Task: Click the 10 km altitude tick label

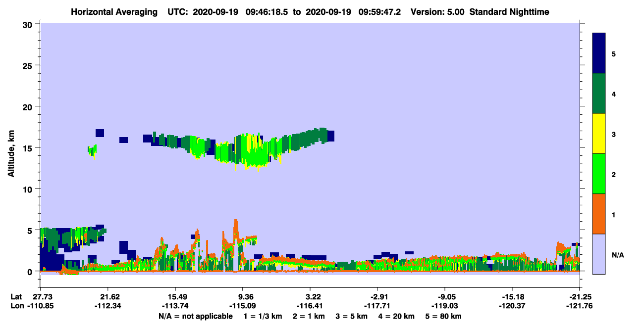Action: 28,189
